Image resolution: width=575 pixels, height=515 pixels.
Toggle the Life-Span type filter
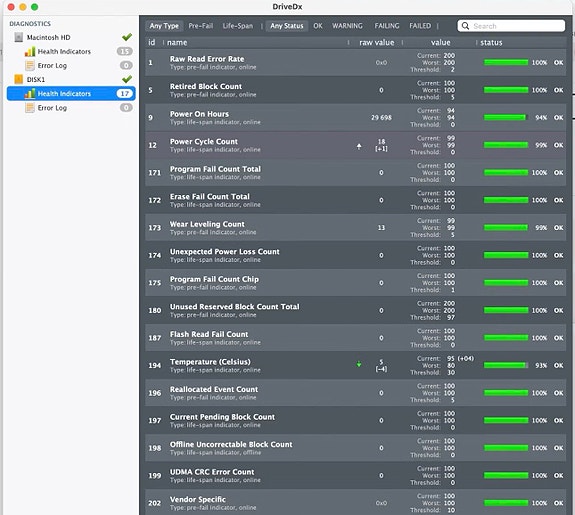(238, 26)
